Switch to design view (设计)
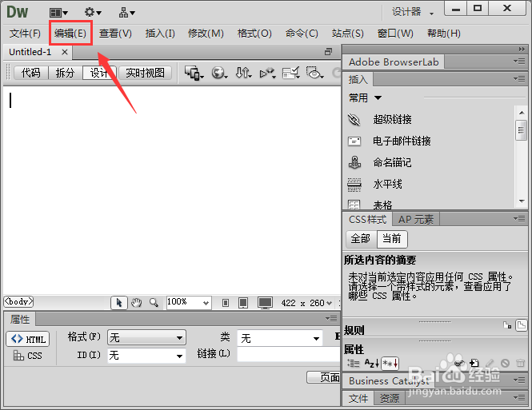 pos(99,73)
